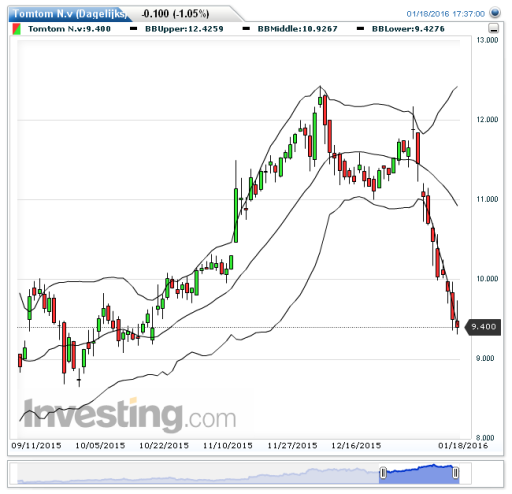Click the 11.000 price axis label
The image size is (512, 494).
(x=487, y=199)
